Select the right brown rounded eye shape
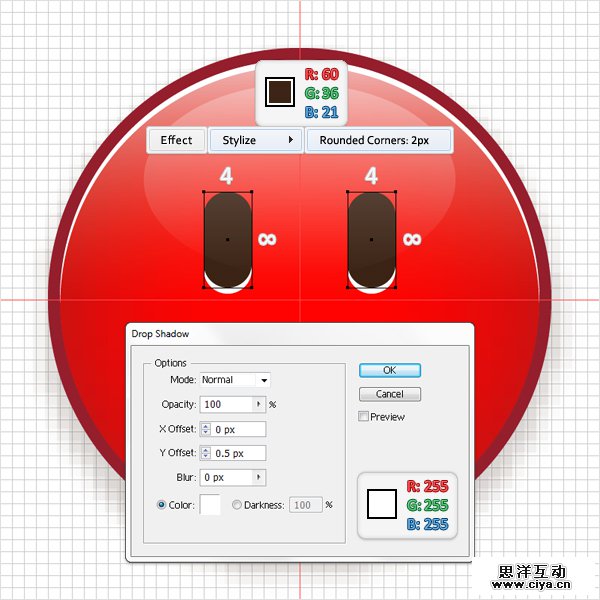This screenshot has width=600, height=600. (371, 239)
